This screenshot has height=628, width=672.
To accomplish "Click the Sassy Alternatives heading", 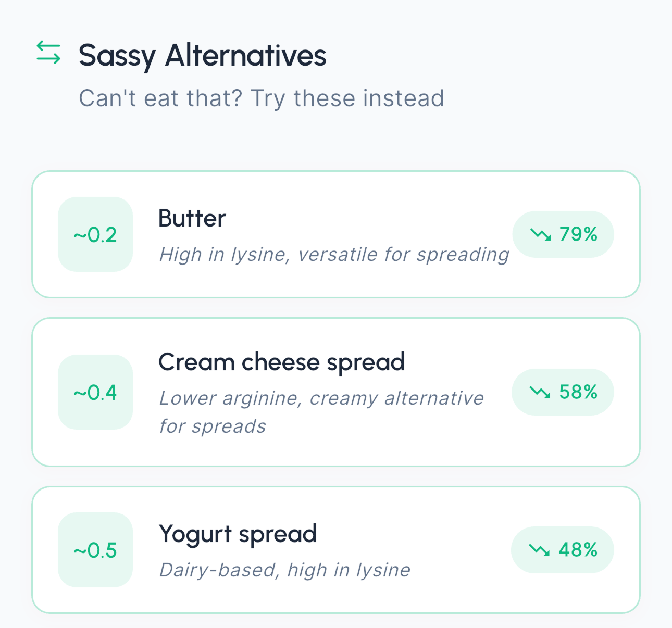I will tap(202, 55).
